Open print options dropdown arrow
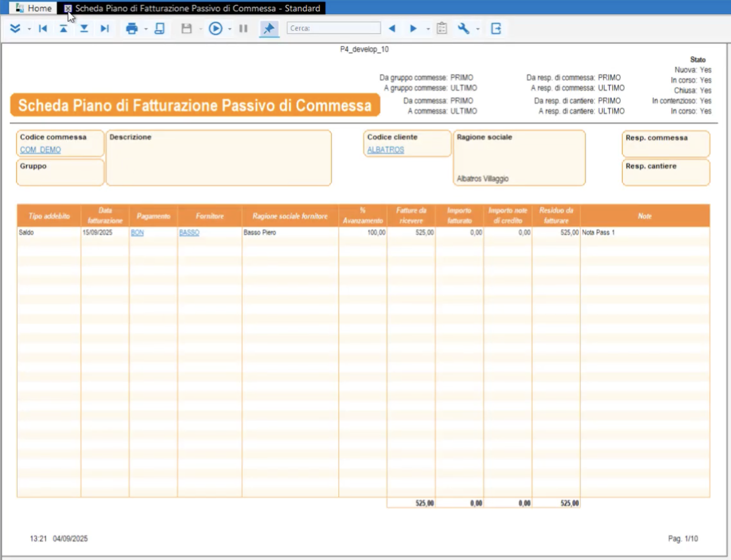This screenshot has height=560, width=731. point(146,29)
